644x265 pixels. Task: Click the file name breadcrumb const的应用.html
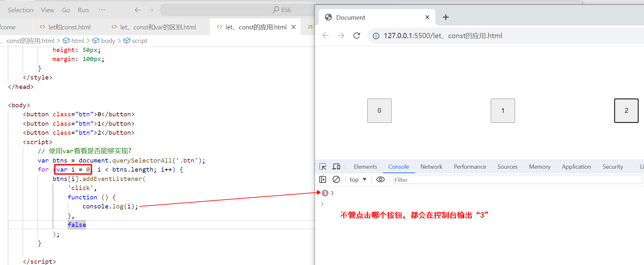[x=30, y=41]
